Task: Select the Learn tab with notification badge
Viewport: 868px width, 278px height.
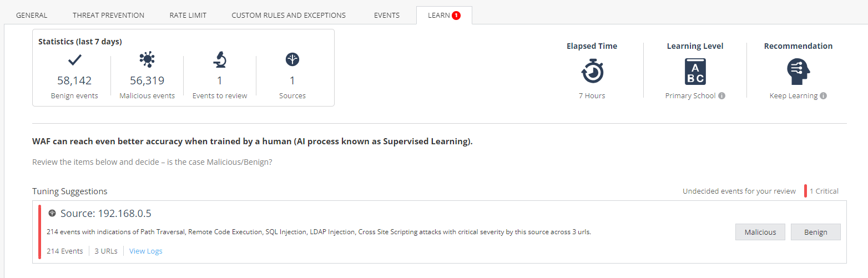Action: click(444, 16)
